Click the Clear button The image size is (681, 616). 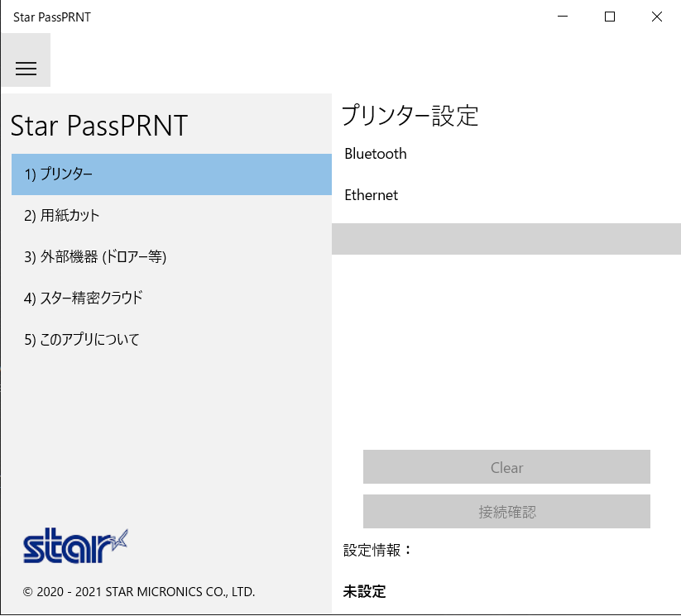tap(506, 467)
